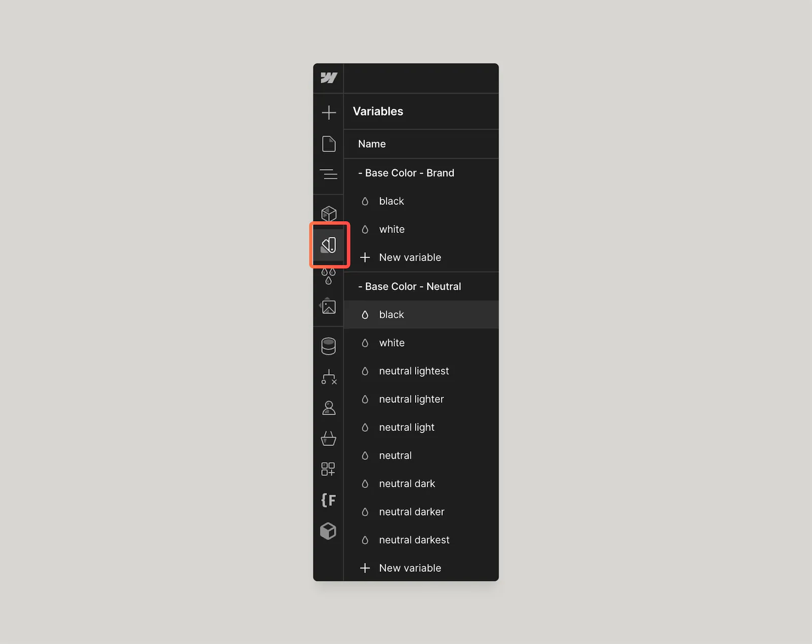Open the Add Elements panel
The height and width of the screenshot is (644, 812).
[x=328, y=112]
